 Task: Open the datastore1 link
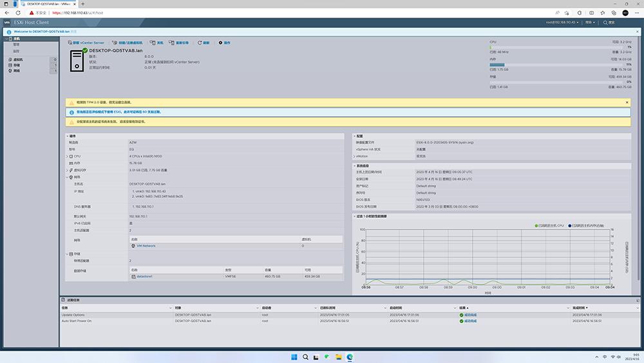point(144,276)
